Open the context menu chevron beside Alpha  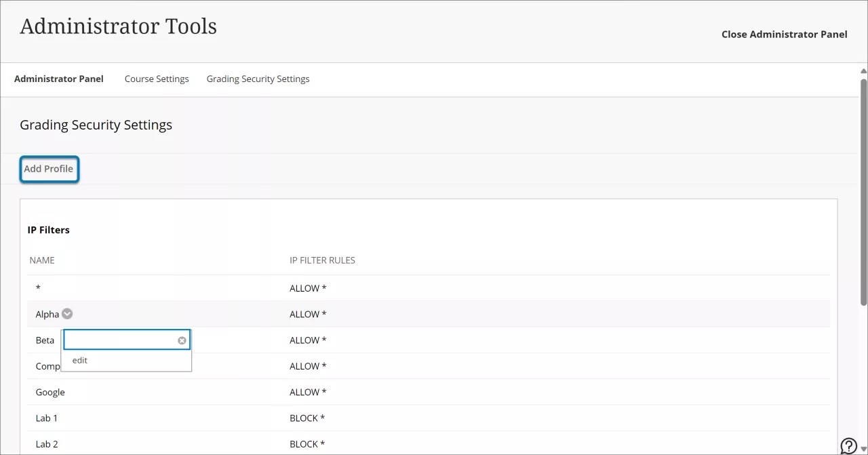tap(66, 313)
